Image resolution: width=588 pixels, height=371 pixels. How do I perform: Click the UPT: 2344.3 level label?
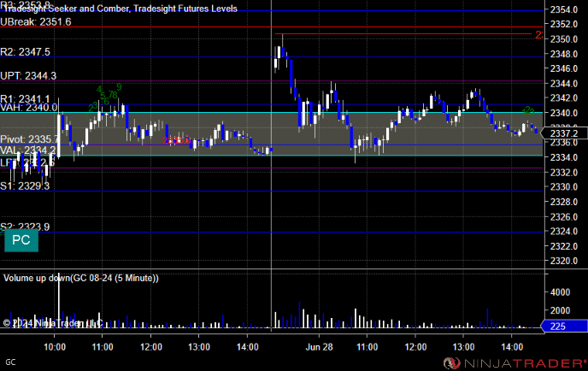pyautogui.click(x=28, y=76)
